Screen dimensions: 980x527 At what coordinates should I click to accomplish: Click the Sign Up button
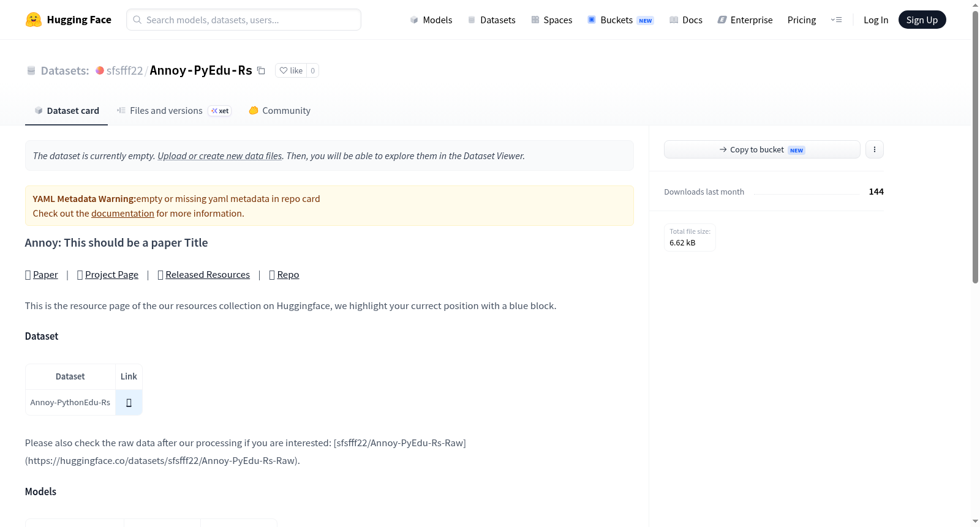tap(922, 20)
